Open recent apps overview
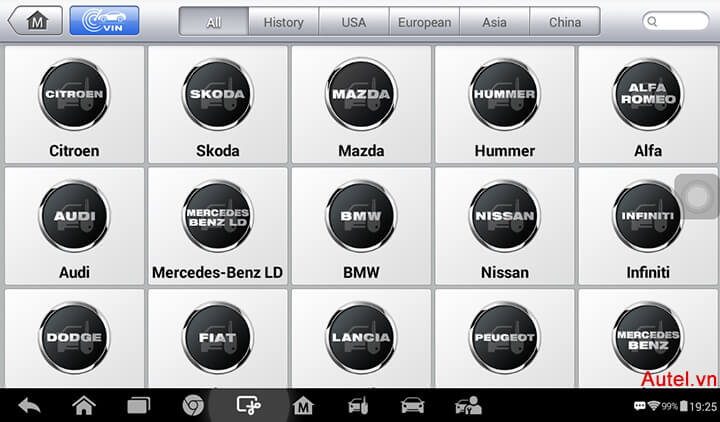This screenshot has height=422, width=720. [x=139, y=406]
